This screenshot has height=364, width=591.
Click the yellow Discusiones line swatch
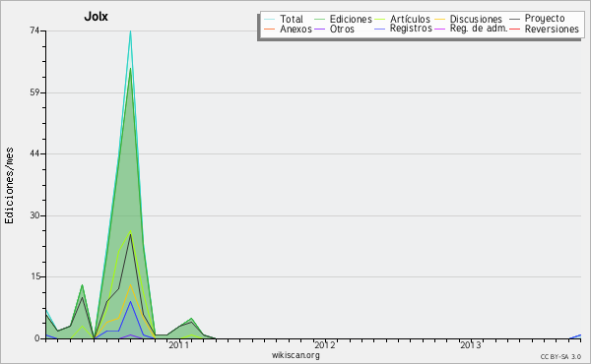click(x=440, y=19)
